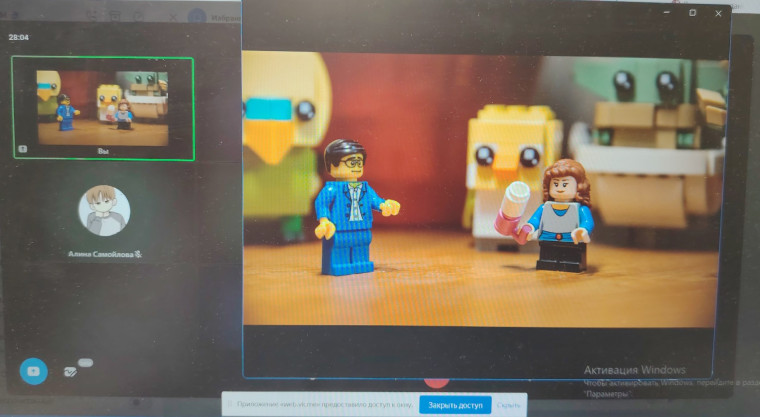Screen dimensions: 760x417
Task: Click the 28:04 call timer
Action: coord(18,37)
